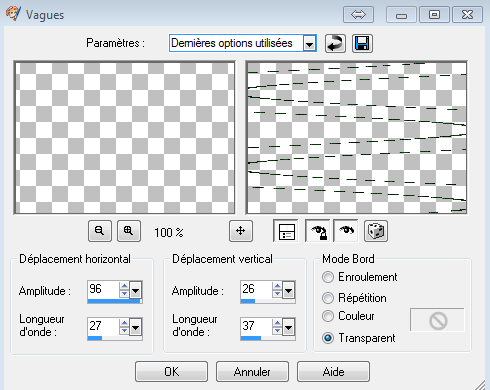Select the Répétition edge mode

(x=354, y=298)
